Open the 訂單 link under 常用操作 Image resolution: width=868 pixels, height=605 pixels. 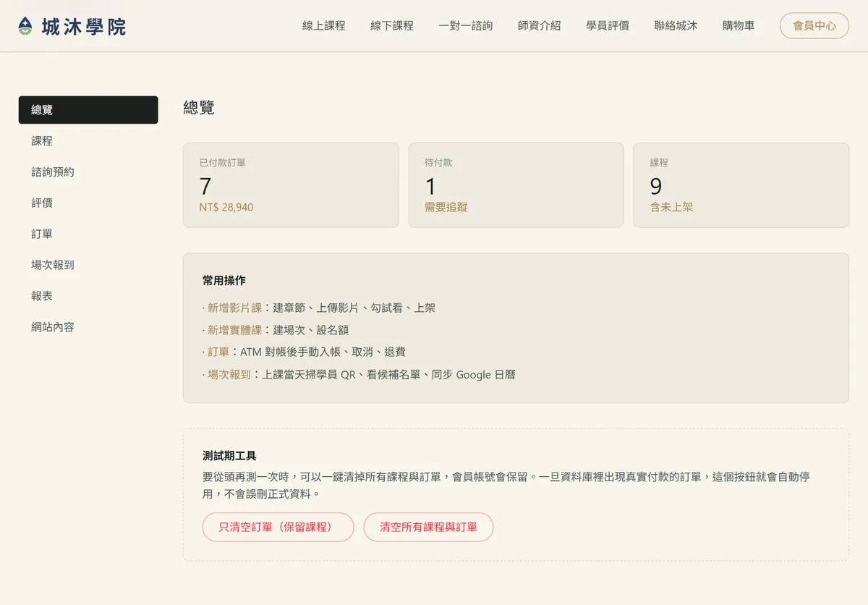pyautogui.click(x=218, y=352)
